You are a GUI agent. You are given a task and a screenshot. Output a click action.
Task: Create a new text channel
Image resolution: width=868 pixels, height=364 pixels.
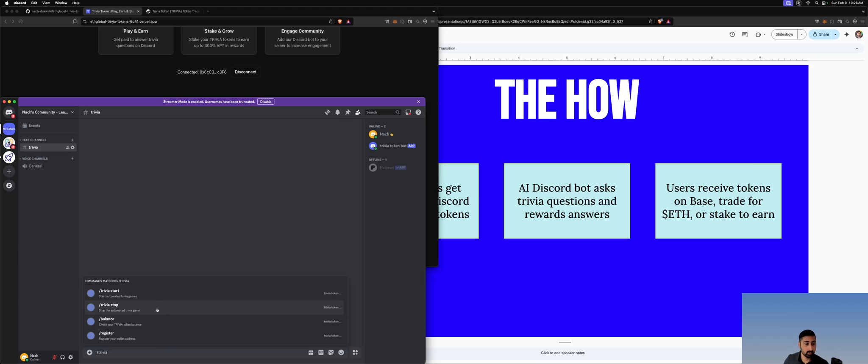72,140
